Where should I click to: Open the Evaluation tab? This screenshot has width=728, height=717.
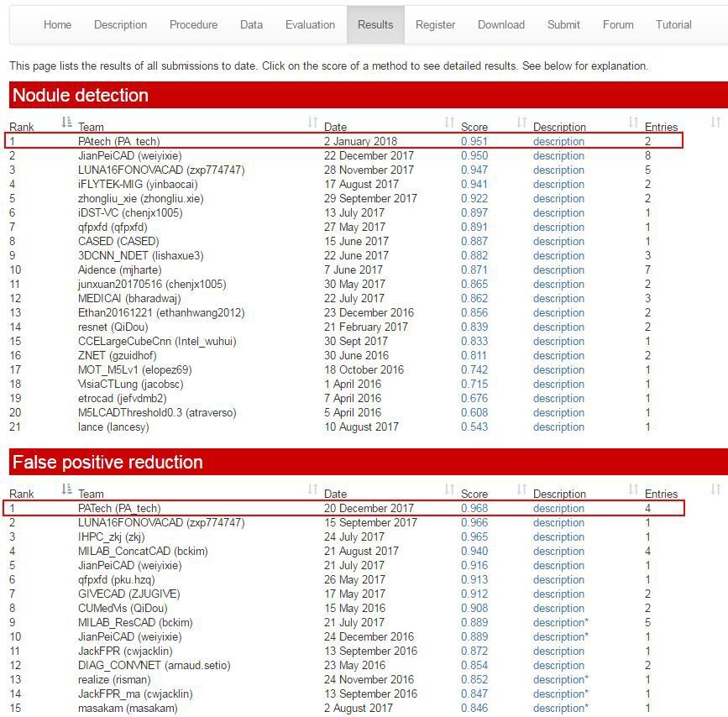coord(310,24)
